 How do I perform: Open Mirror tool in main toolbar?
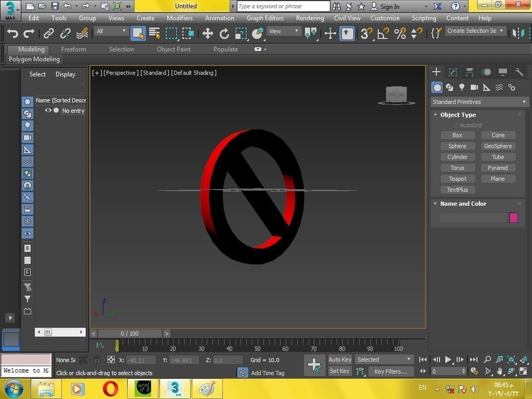pos(518,33)
